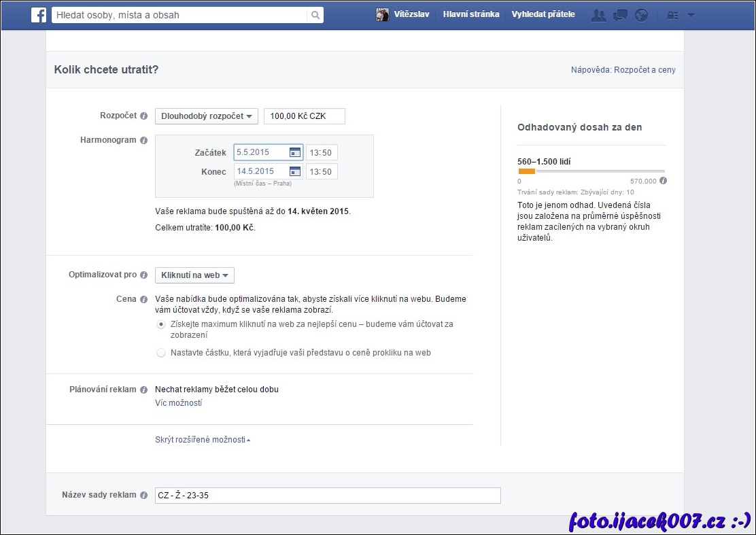Open calendar picker for Konec date
Screen dimensions: 756x535
point(295,171)
